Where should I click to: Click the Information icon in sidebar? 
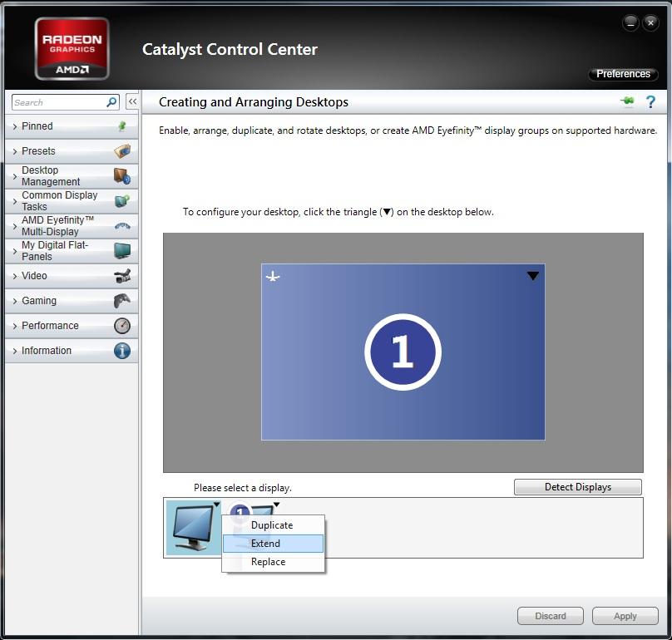[x=122, y=351]
